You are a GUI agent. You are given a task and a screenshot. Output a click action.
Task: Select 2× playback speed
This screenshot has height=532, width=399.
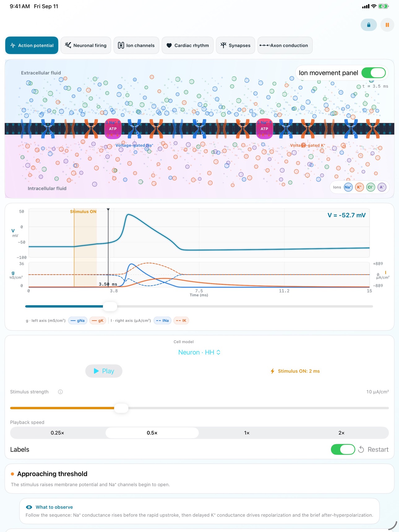tap(341, 433)
